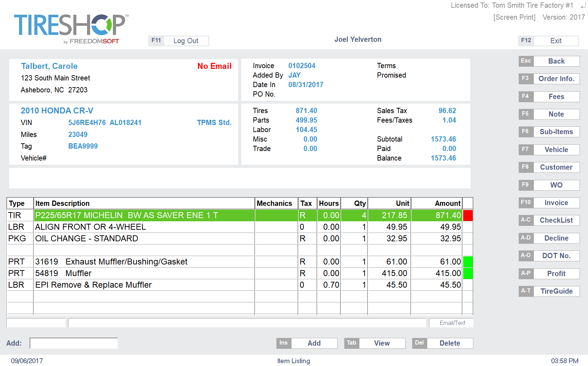The height and width of the screenshot is (366, 588).
Task: Select 31619 Exhaust Muffler/Bushing/Gasket row
Action: pyautogui.click(x=239, y=262)
